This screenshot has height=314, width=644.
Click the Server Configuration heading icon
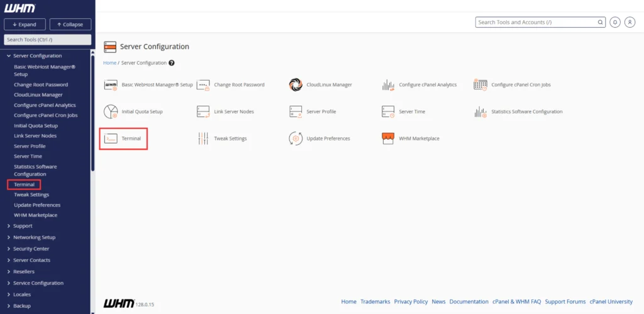pos(110,47)
